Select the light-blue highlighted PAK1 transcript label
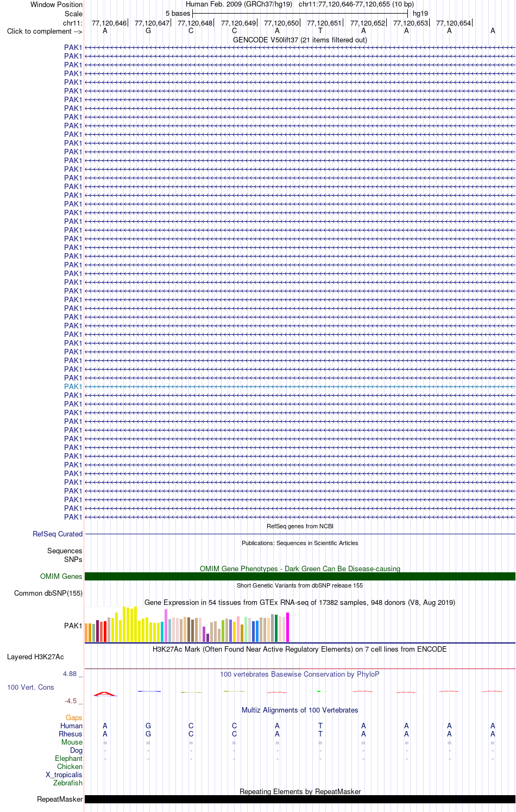 coord(73,386)
